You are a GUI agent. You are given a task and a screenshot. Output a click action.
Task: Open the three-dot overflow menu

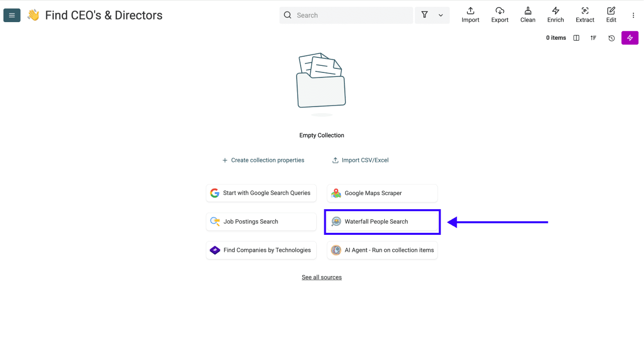633,15
